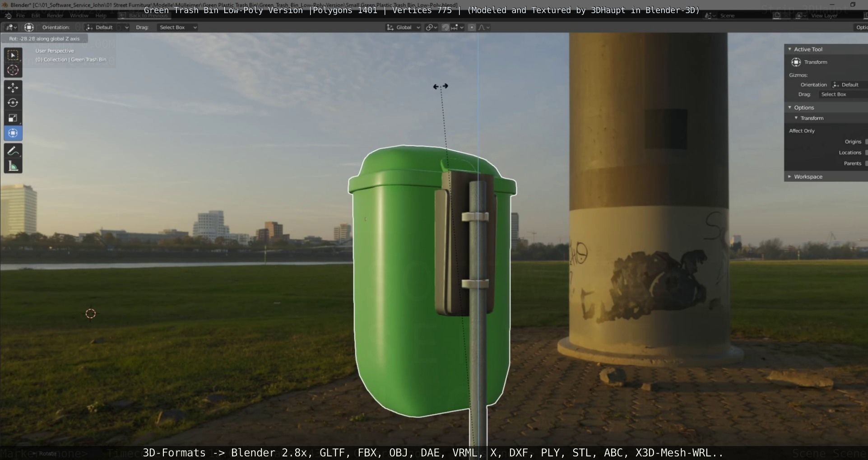Select the Select Box tool in toolbar
Image resolution: width=868 pixels, height=460 pixels.
tap(13, 55)
